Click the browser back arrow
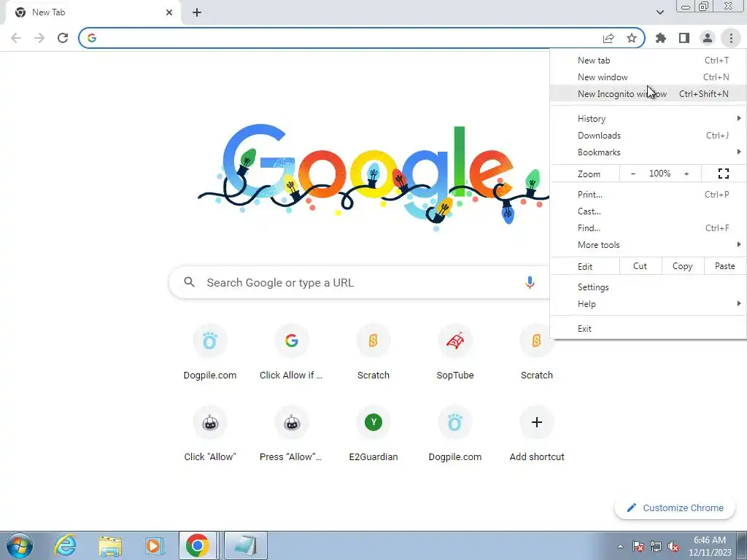Image resolution: width=747 pixels, height=560 pixels. click(16, 38)
